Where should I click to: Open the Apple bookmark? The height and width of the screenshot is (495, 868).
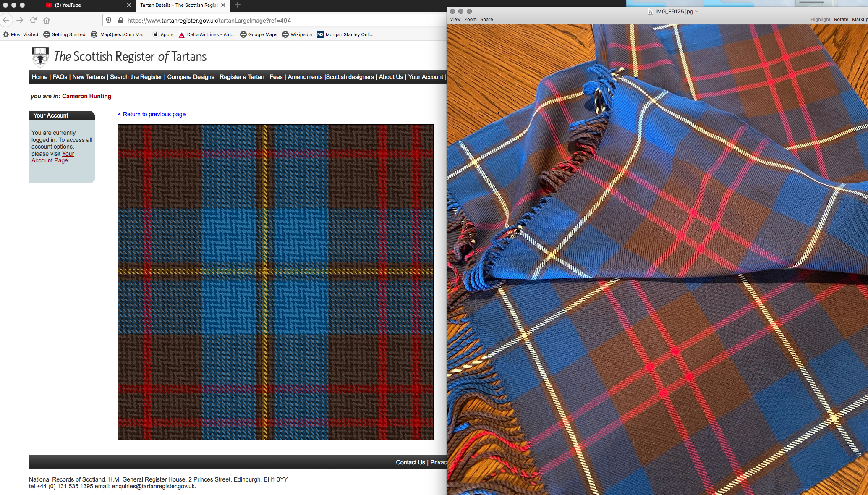click(x=163, y=34)
